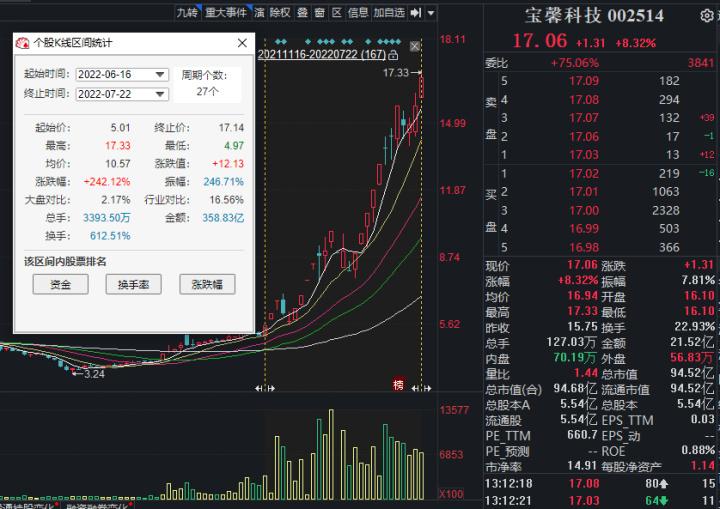
Task: Click the 2022-06-16 start date field
Action: coord(122,74)
